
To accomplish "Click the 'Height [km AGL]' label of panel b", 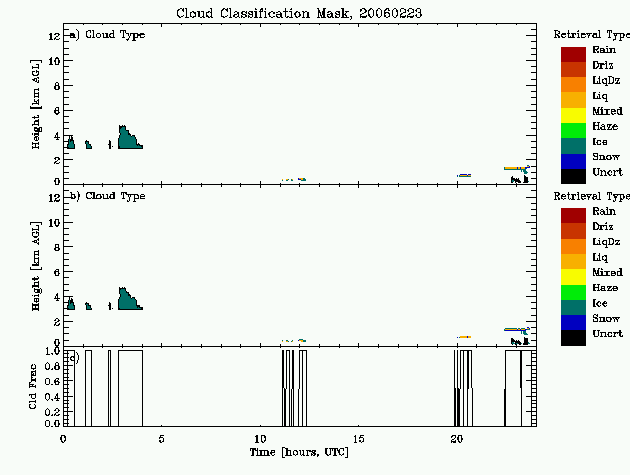I will tap(36, 266).
